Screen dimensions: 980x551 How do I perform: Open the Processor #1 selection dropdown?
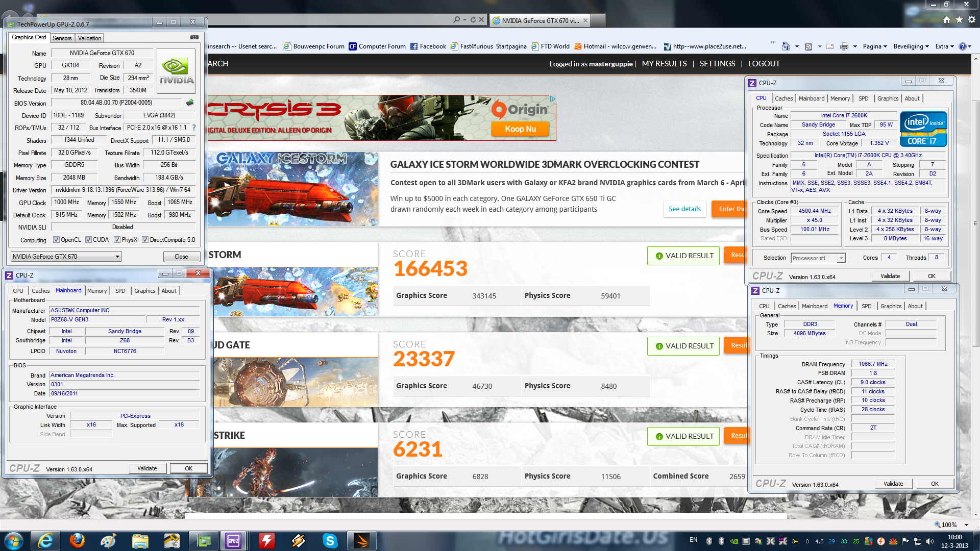coord(818,258)
